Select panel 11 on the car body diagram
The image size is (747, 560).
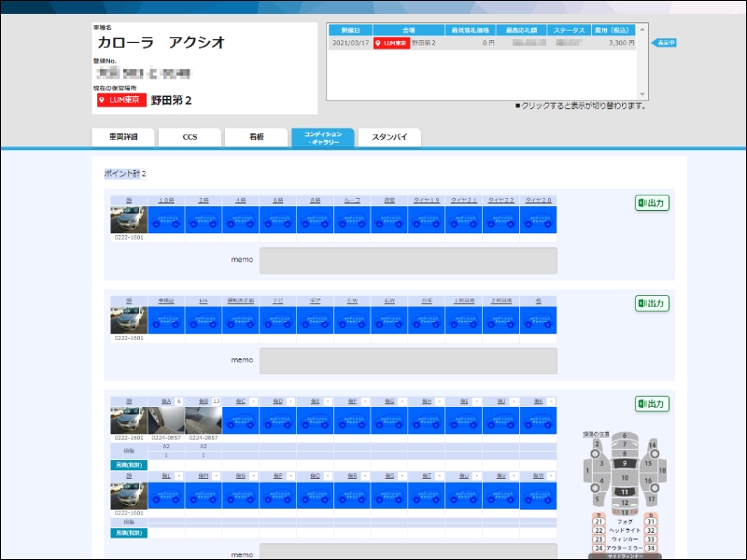(625, 491)
